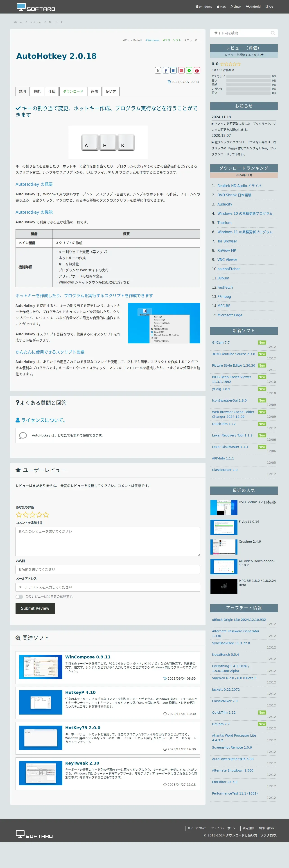Open the WinCompose 0.9.11 thumbnail
Screen dimensions: 289x868
click(41, 667)
